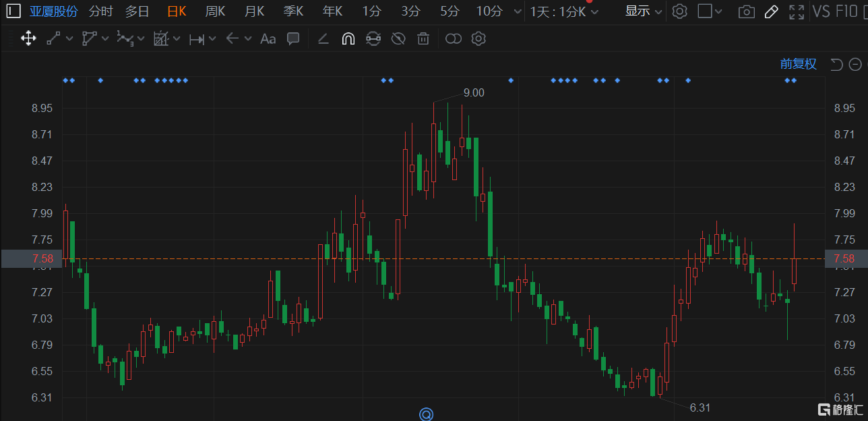Select the move/crosshair cursor tool
868x421 pixels.
click(28, 38)
